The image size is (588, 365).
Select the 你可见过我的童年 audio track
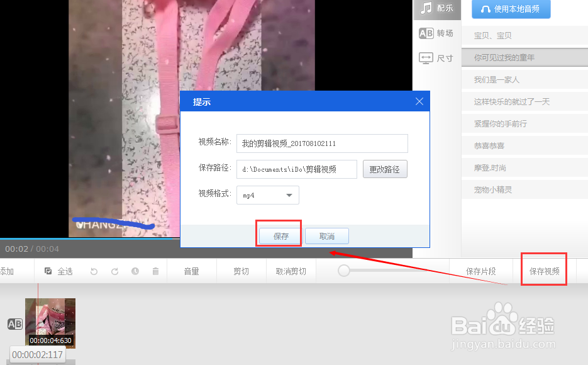pyautogui.click(x=524, y=57)
